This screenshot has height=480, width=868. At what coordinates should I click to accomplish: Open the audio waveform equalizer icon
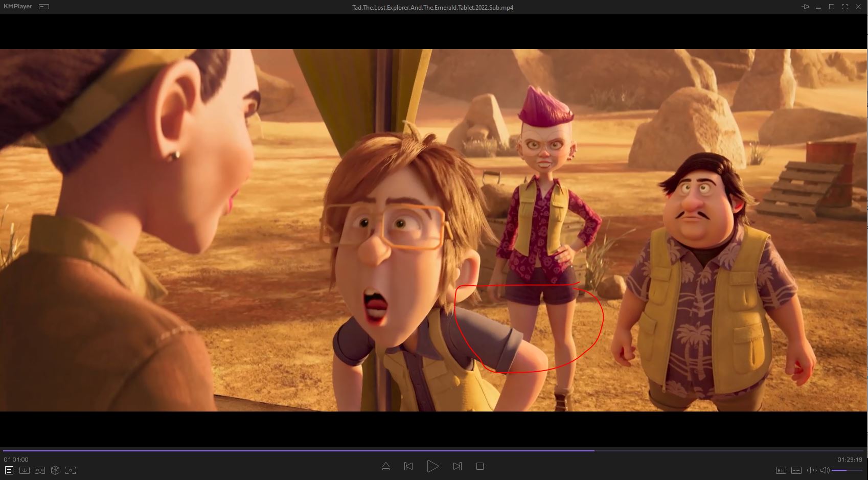point(811,470)
